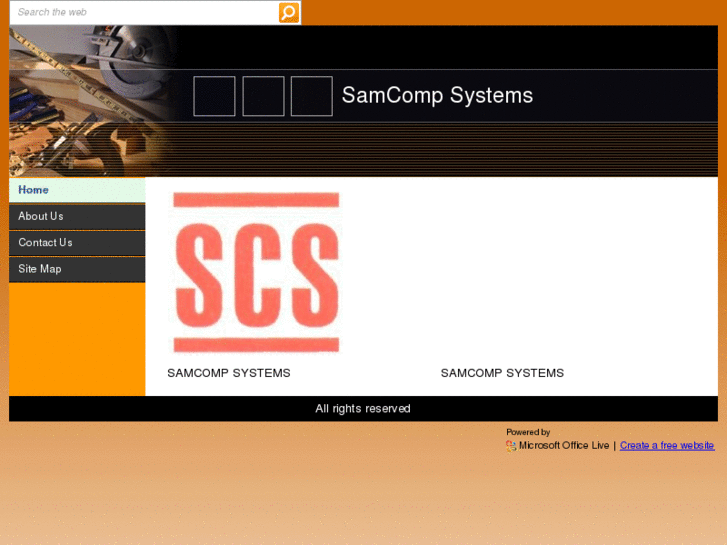Click the Microsoft Office Live logo icon
Image resolution: width=727 pixels, height=545 pixels.
pyautogui.click(x=511, y=446)
